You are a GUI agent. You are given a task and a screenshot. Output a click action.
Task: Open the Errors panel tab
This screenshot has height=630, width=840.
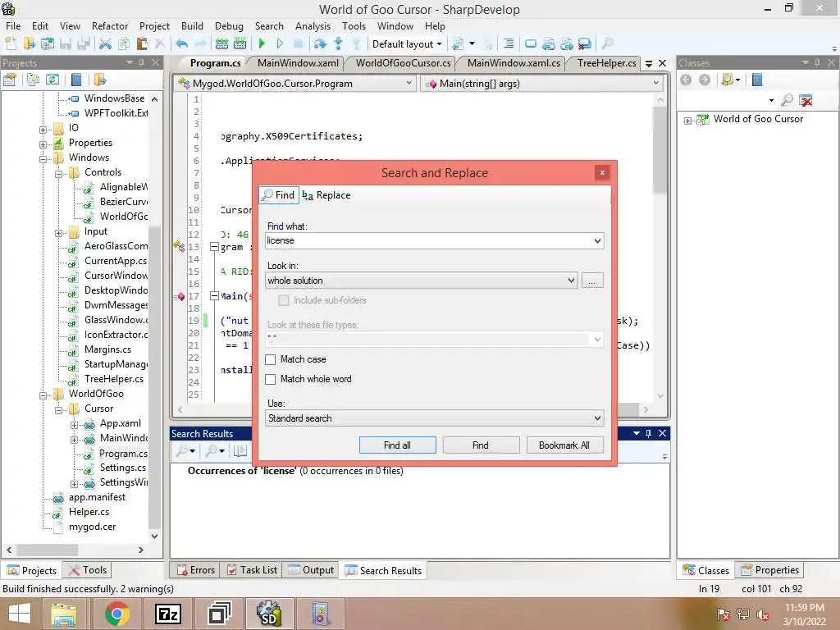[196, 570]
